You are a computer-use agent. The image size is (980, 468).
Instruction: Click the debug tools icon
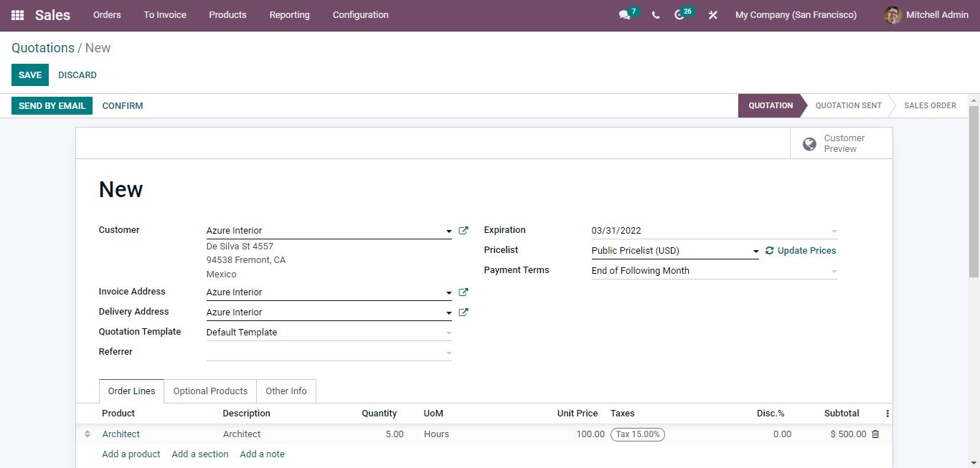click(712, 15)
